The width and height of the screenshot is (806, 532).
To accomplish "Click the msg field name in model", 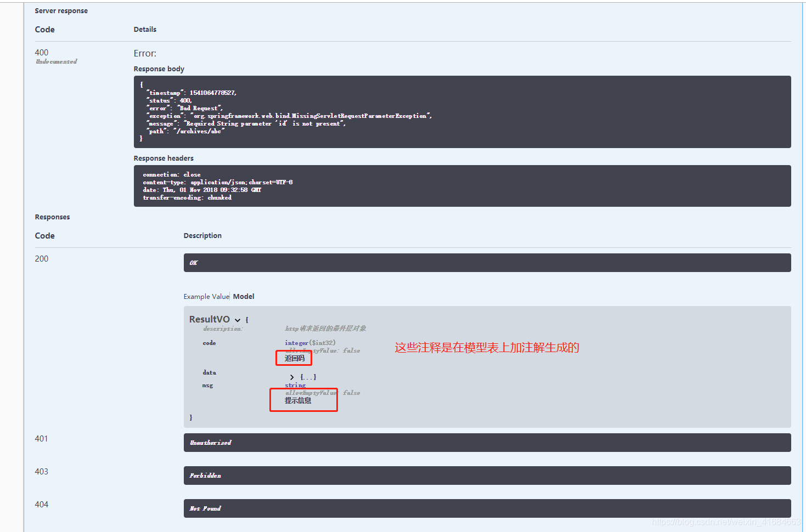I will point(207,386).
